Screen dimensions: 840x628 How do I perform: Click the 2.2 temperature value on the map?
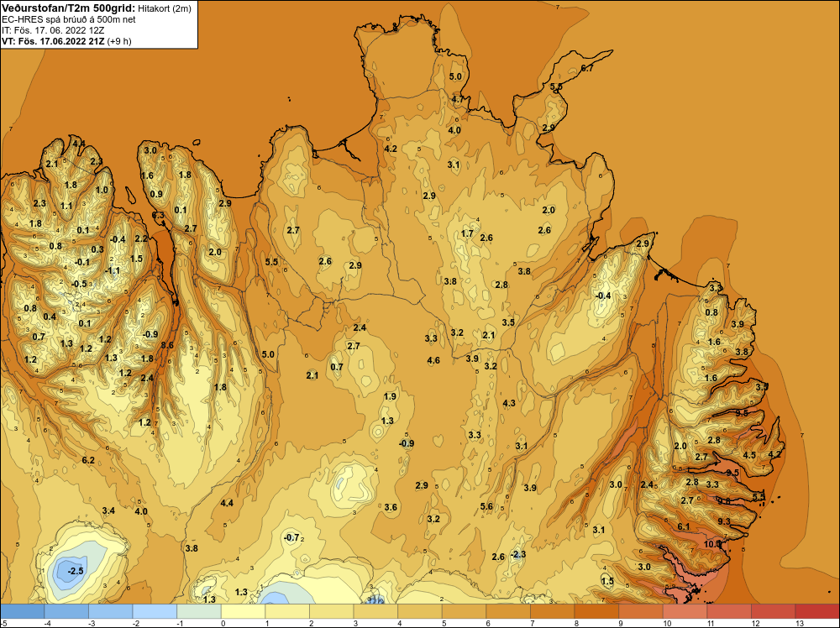[x=141, y=238]
